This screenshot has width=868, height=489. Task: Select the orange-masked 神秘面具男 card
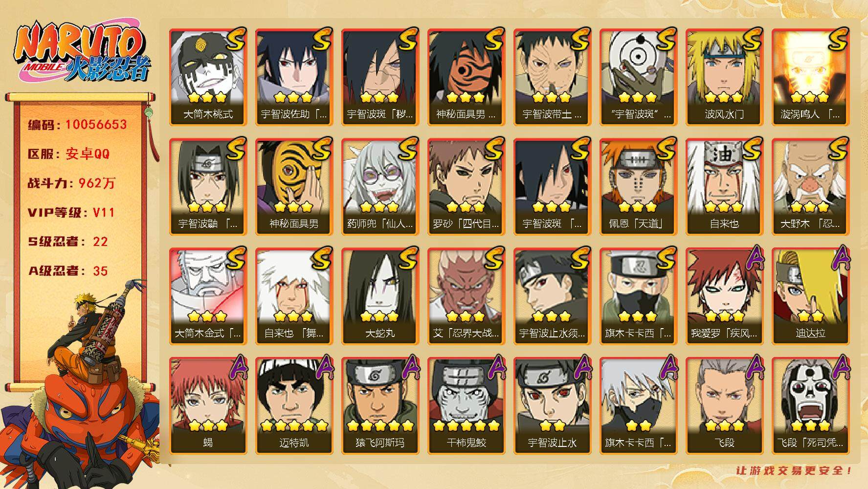click(467, 77)
